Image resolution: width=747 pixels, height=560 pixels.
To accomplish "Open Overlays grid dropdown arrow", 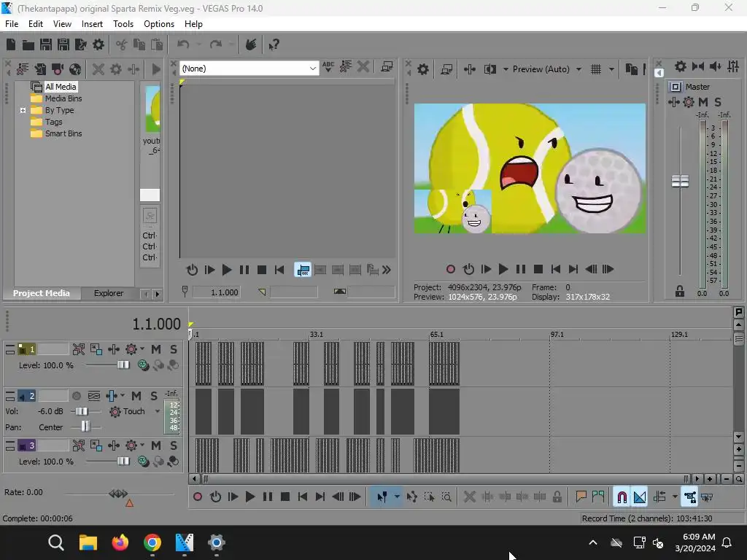I will point(611,69).
